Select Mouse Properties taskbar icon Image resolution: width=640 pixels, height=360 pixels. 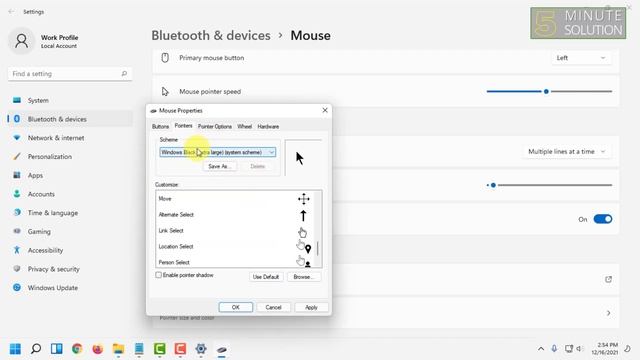tap(222, 349)
